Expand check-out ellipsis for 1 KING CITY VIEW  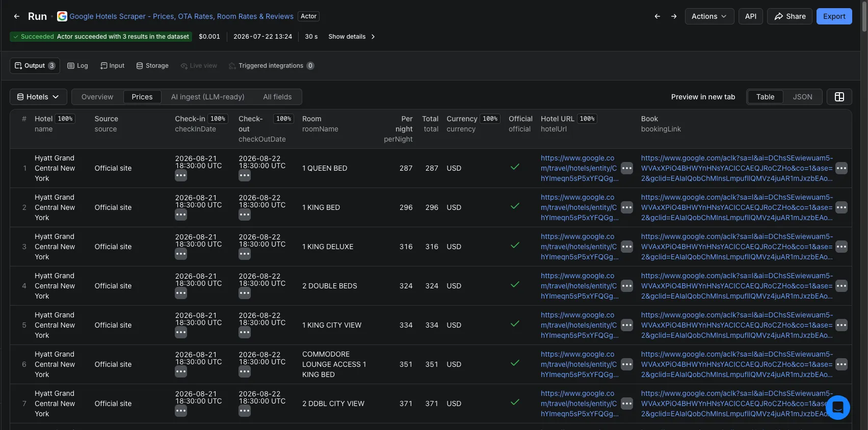245,333
